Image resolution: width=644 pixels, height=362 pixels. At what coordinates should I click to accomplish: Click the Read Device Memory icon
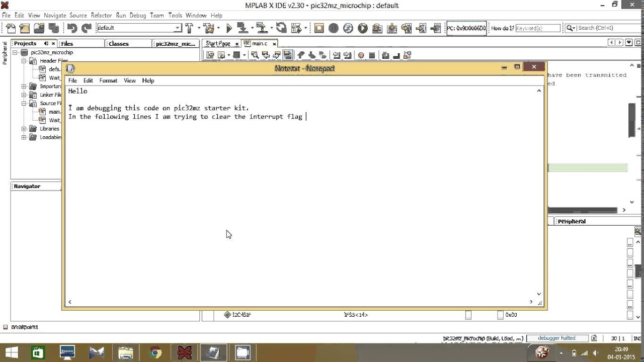262,28
